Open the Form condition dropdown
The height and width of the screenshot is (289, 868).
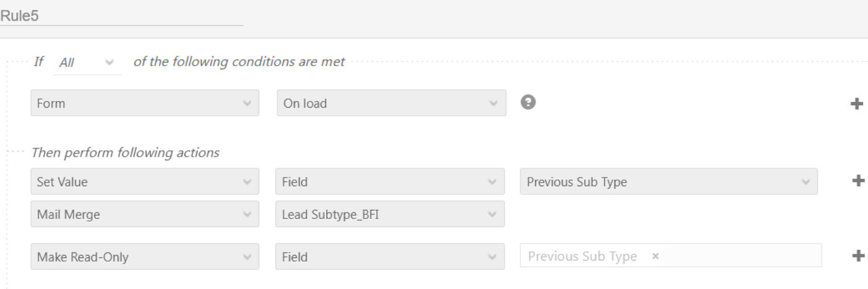(144, 104)
